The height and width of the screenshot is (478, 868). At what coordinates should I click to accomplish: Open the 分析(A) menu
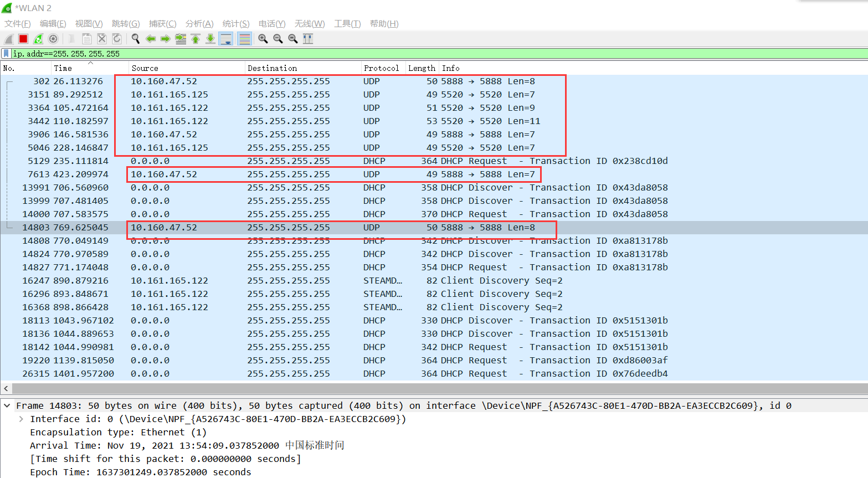(x=199, y=23)
